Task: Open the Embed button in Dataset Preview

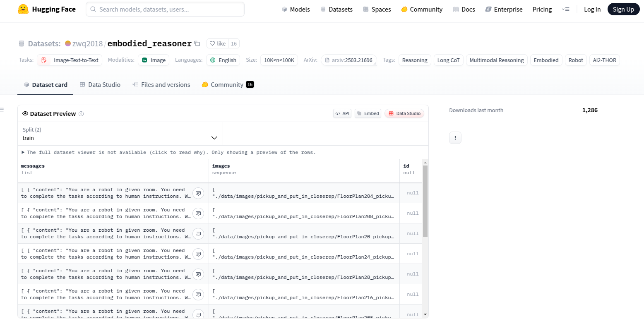Action: tap(368, 113)
